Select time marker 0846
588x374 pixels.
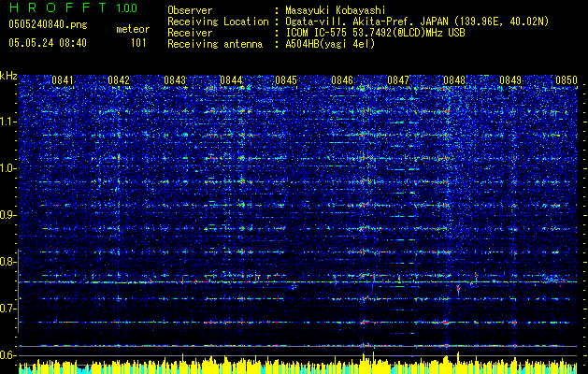click(342, 80)
